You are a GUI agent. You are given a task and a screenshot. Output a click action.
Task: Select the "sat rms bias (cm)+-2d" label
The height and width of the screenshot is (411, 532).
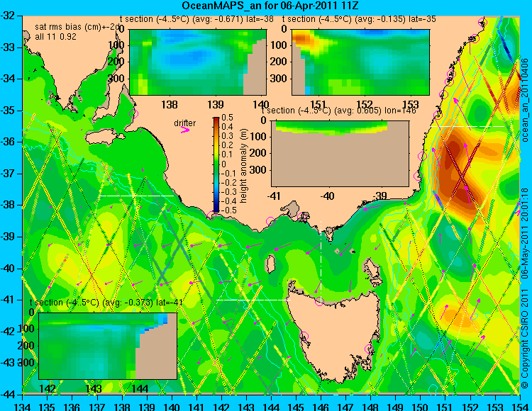(x=77, y=27)
